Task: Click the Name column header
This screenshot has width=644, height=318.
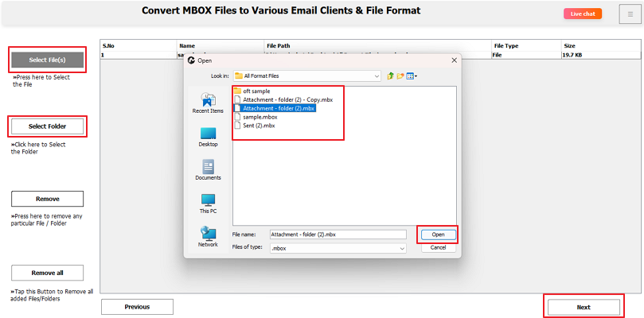Action: pyautogui.click(x=221, y=46)
